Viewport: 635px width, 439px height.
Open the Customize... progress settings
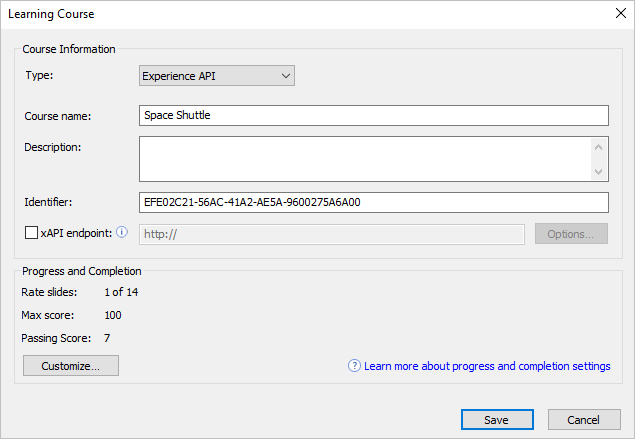point(71,366)
